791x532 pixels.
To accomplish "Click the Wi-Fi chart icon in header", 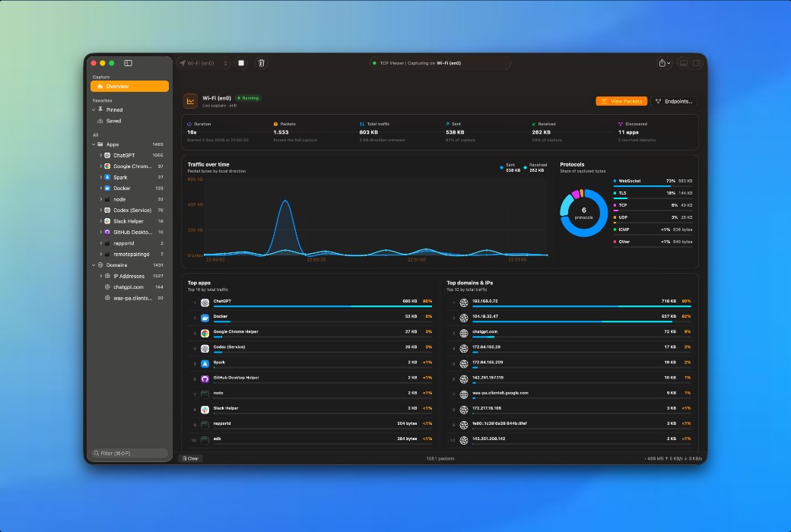I will [190, 101].
